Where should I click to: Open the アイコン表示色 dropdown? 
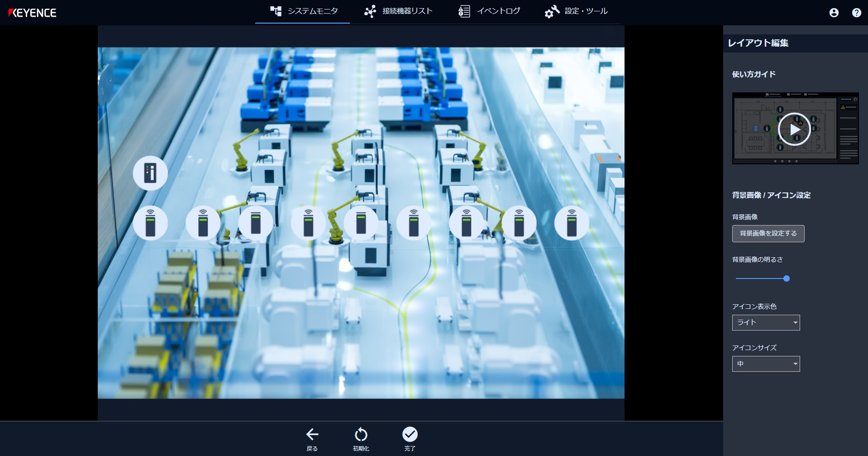pyautogui.click(x=765, y=322)
